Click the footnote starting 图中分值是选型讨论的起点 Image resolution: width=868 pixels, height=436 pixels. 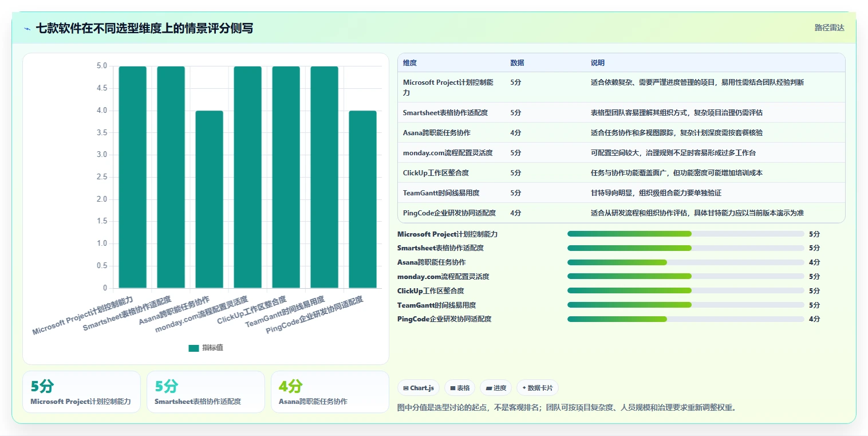[566, 408]
